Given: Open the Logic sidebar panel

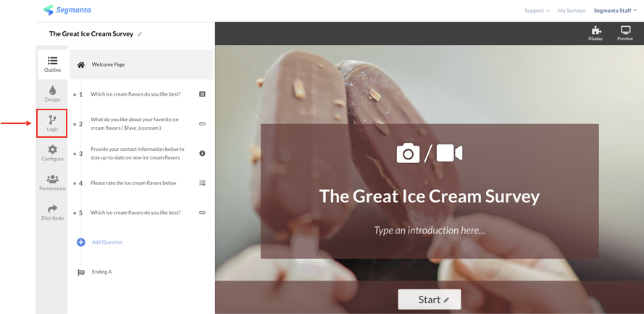Looking at the screenshot, I should tap(52, 123).
